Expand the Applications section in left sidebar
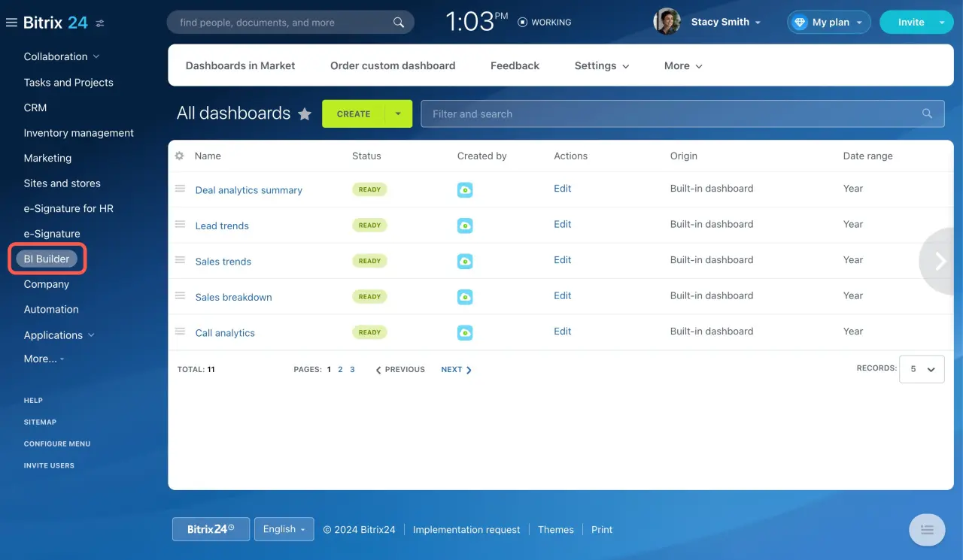Image resolution: width=963 pixels, height=560 pixels. click(x=59, y=334)
